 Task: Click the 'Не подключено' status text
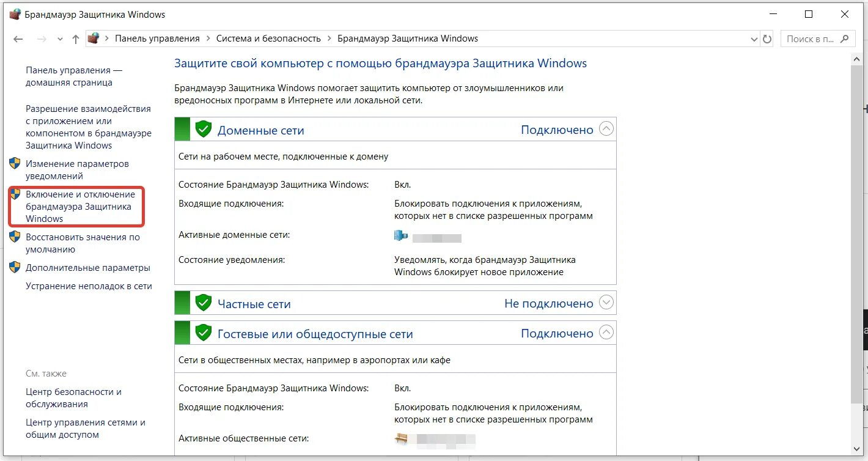click(x=549, y=303)
